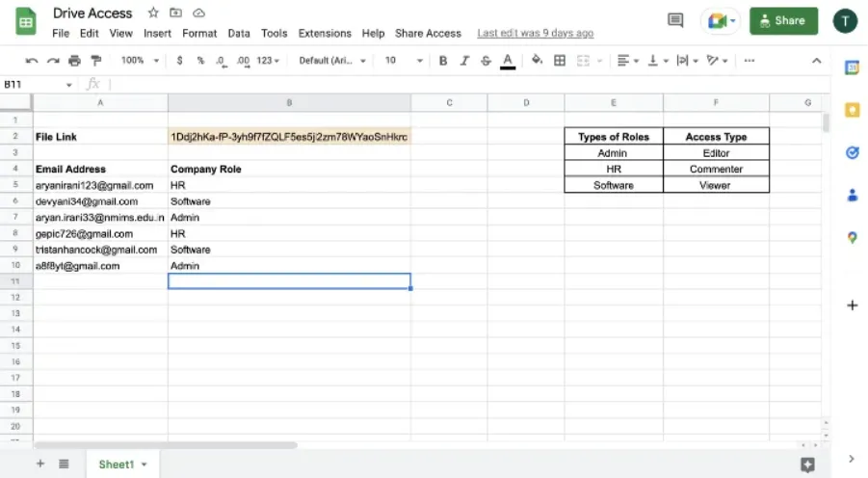
Task: Open Contacts side panel
Action: coord(852,195)
